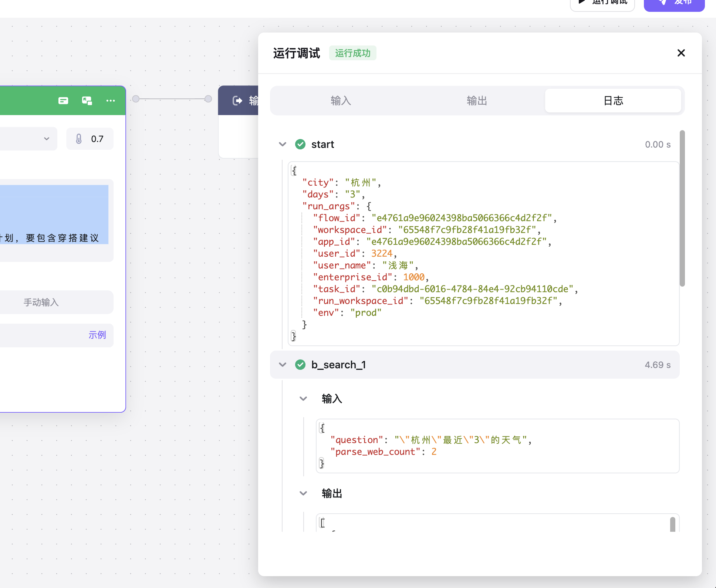Click the "enterprise_id": 1000 line
The image size is (716, 588).
click(x=371, y=277)
